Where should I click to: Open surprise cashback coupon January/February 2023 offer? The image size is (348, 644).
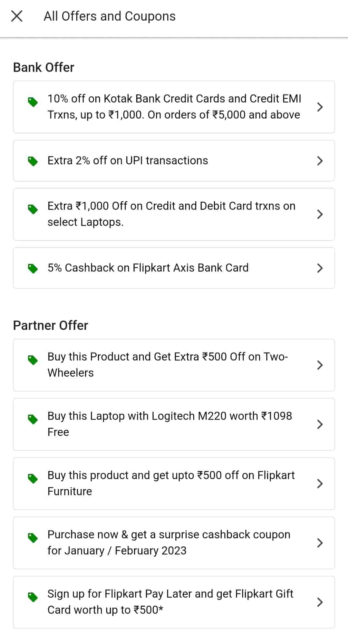pos(169,543)
